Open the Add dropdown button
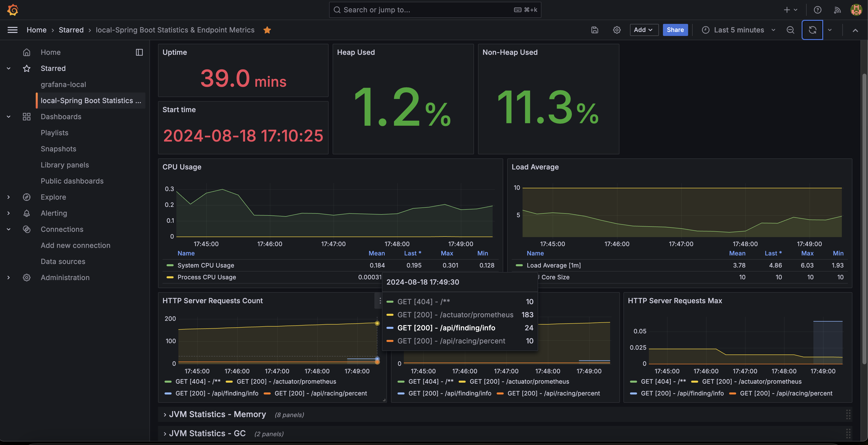The width and height of the screenshot is (868, 445). [644, 30]
